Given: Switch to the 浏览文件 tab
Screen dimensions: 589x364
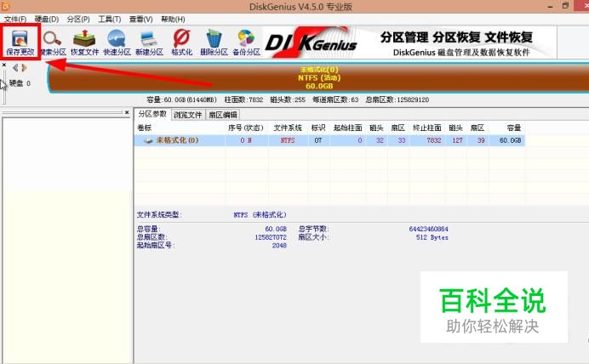Looking at the screenshot, I should pos(188,115).
